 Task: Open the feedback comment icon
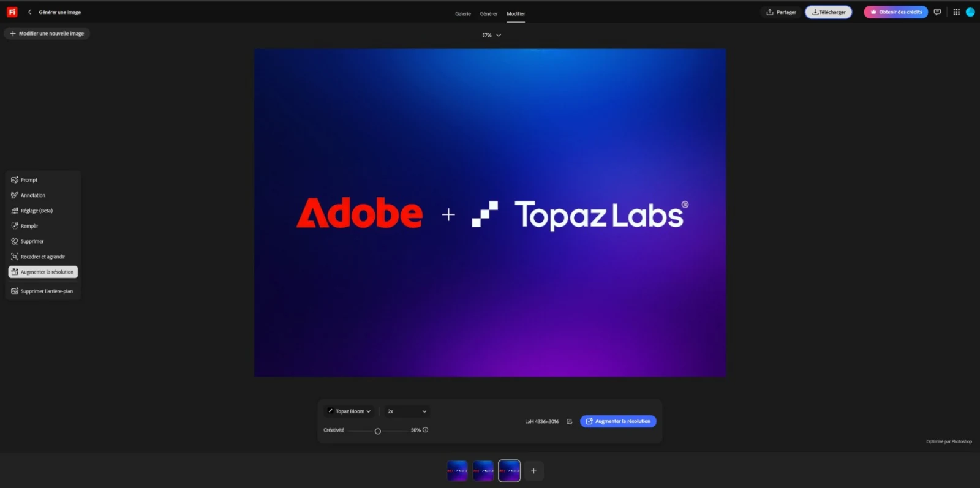(x=937, y=12)
